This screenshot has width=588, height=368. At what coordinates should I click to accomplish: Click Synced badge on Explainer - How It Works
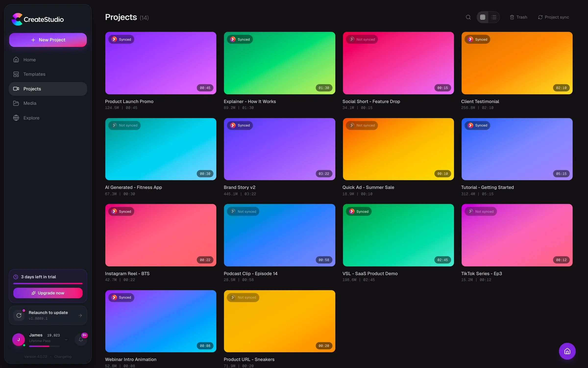pyautogui.click(x=240, y=39)
